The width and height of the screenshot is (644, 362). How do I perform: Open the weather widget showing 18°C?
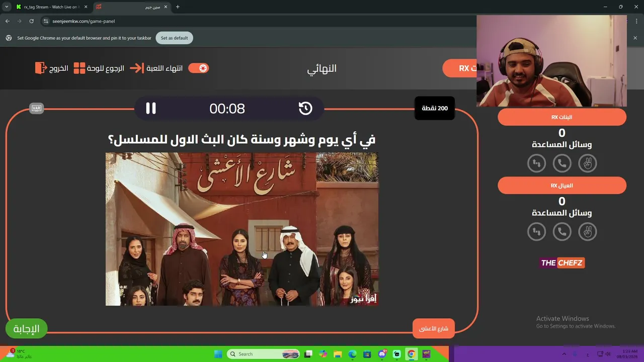[x=19, y=354]
